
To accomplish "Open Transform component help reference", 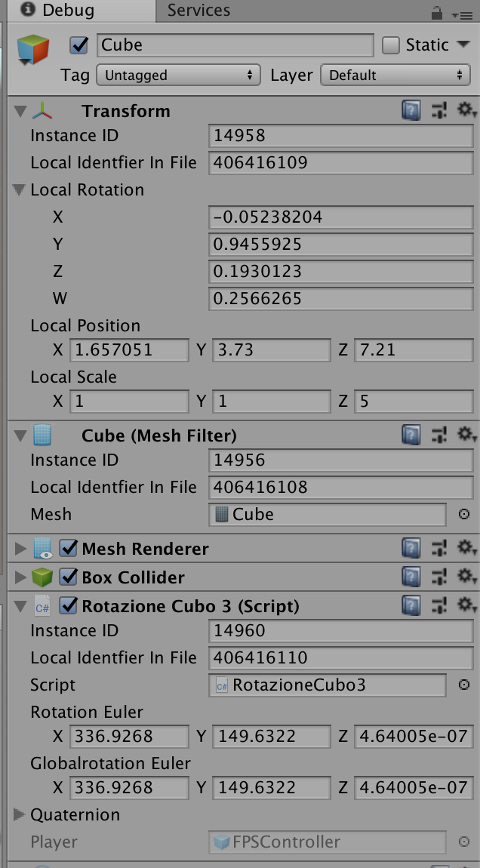I will coord(411,111).
